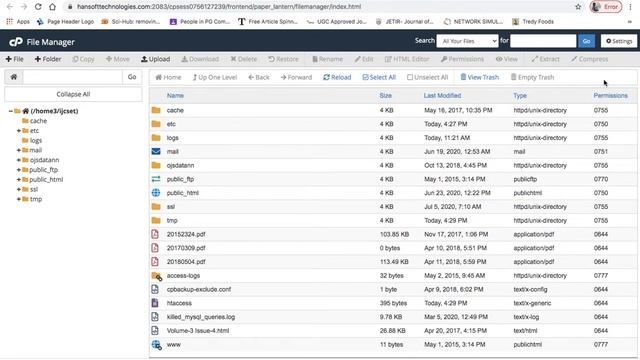Sort by Name column header
The image size is (640, 360).
tap(175, 96)
